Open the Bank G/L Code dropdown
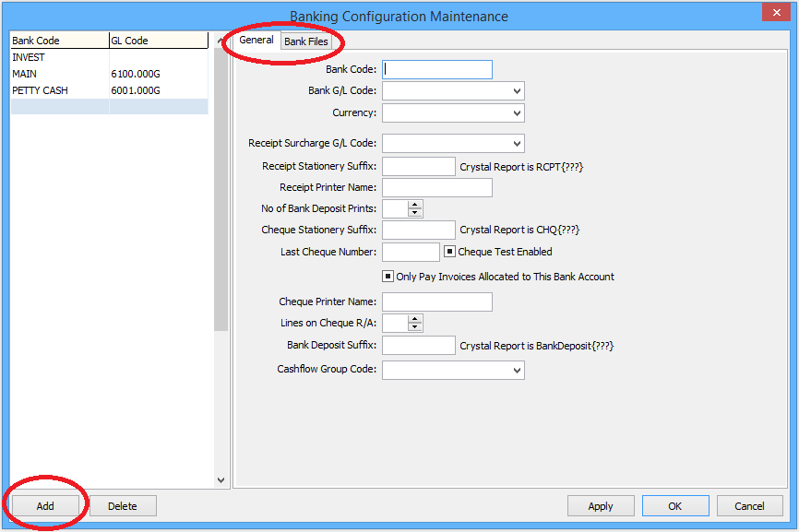This screenshot has height=532, width=799. click(517, 90)
